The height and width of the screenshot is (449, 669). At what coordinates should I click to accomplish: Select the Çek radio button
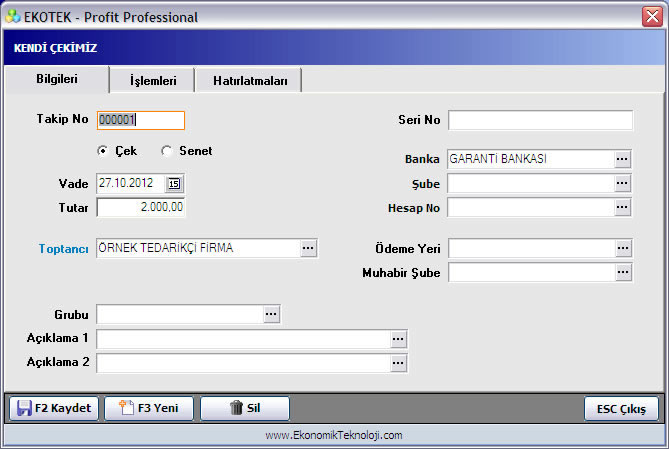coord(102,151)
